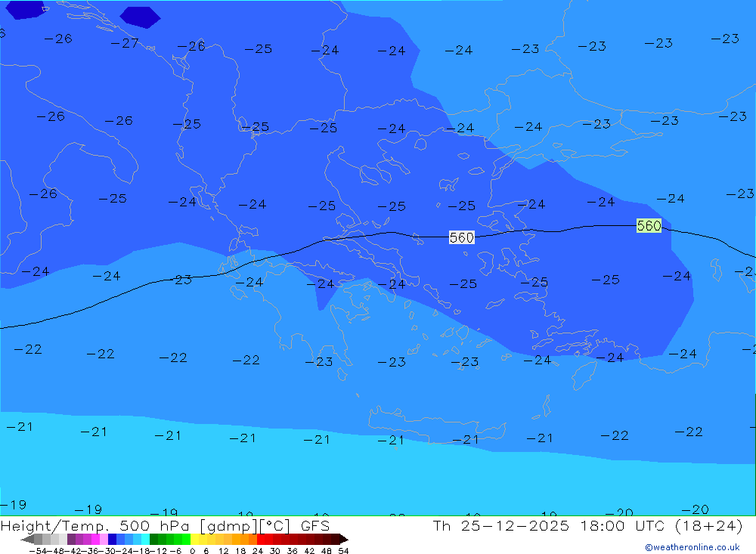The image size is (756, 554).
Task: Pick the cyan legend swatch
Action: pyautogui.click(x=145, y=539)
